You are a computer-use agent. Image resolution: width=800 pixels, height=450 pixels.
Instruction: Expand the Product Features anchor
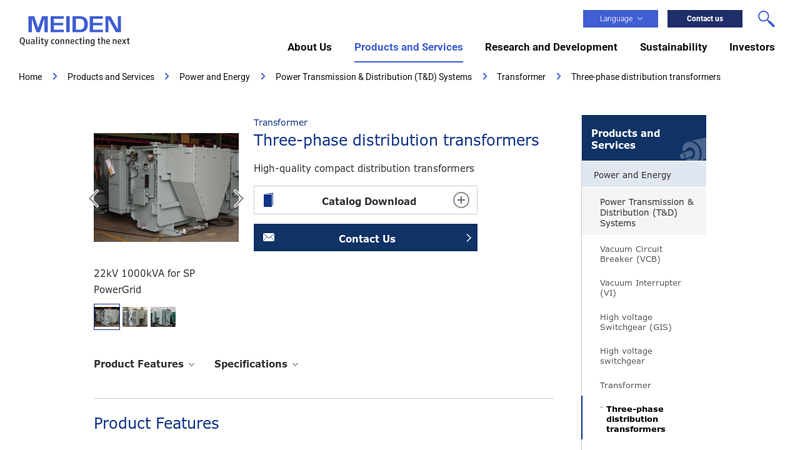pyautogui.click(x=144, y=364)
